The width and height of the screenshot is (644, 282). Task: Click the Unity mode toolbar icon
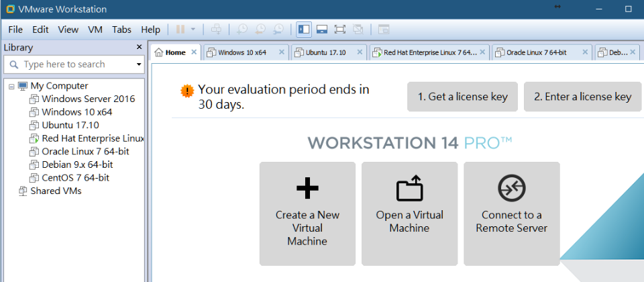[x=358, y=29]
